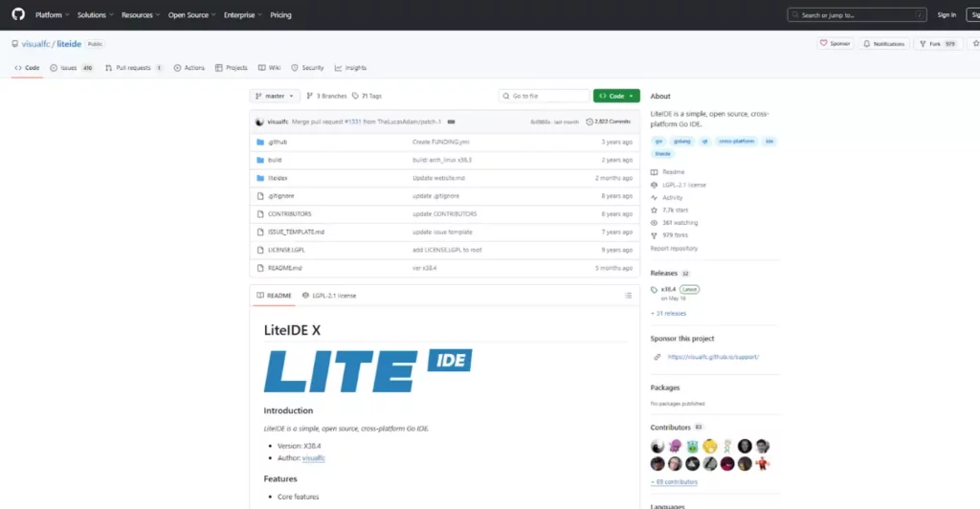This screenshot has width=980, height=509.
Task: Switch to the Issues tab
Action: click(72, 68)
